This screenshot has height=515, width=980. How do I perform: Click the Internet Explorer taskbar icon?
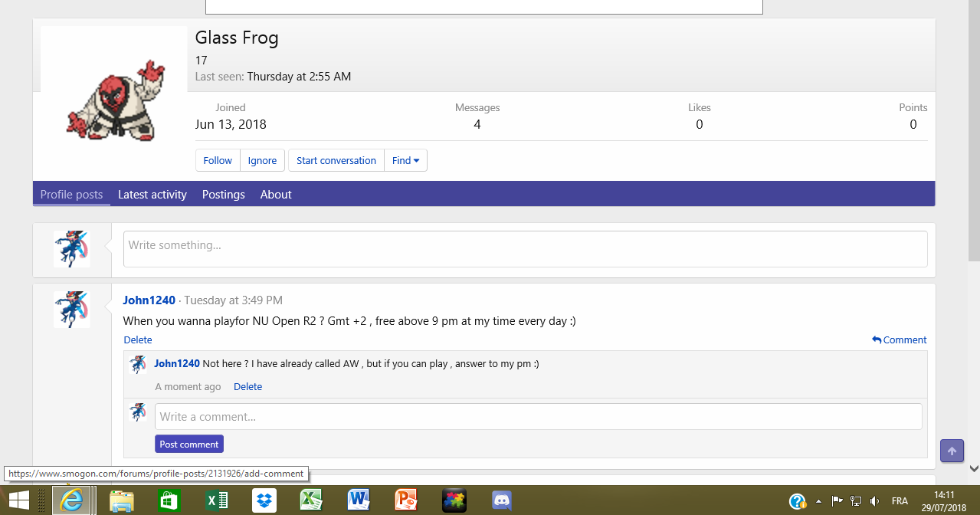click(x=73, y=500)
